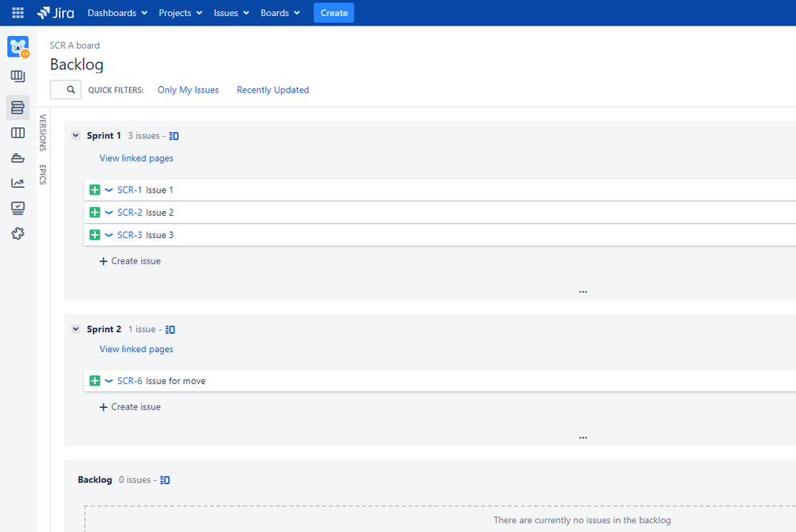This screenshot has width=796, height=532.
Task: Click the 'Sprint 1' heading text
Action: [104, 135]
